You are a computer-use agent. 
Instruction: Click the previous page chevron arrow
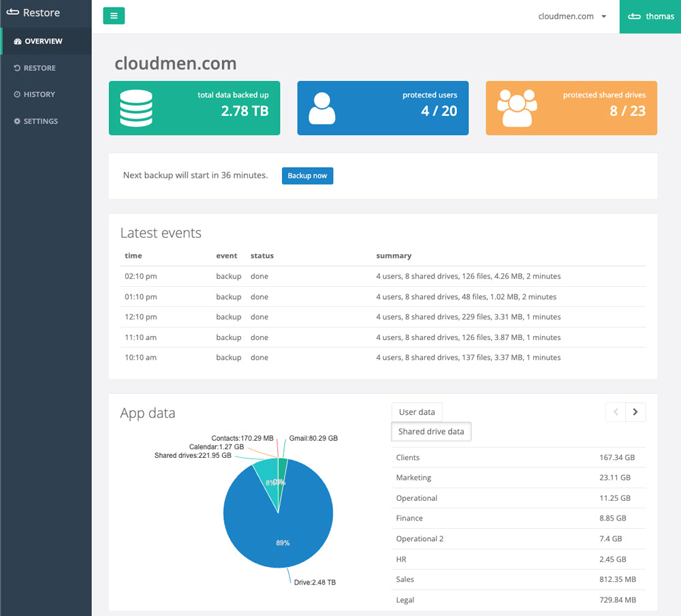point(616,412)
